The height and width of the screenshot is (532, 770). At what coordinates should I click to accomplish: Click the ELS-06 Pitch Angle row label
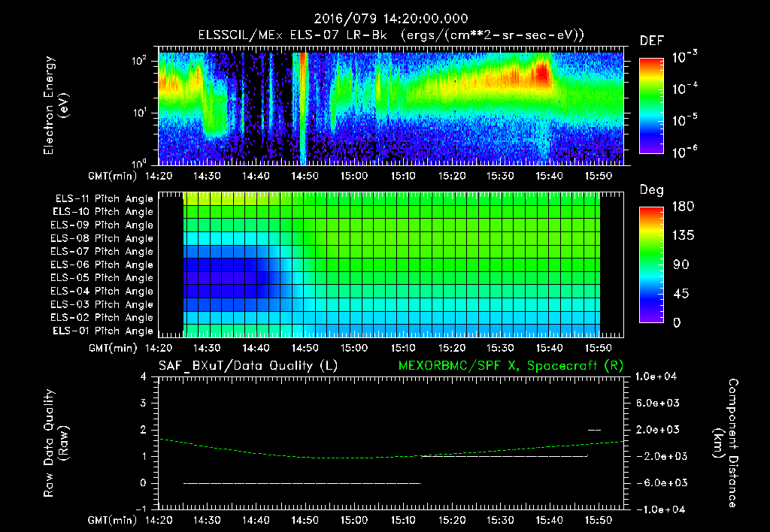point(102,265)
